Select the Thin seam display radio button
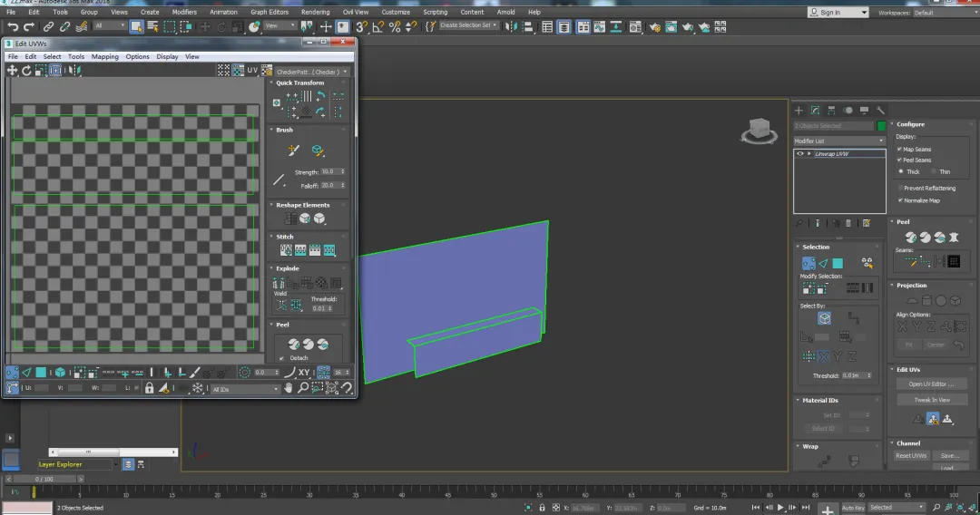The image size is (980, 515). [x=935, y=171]
